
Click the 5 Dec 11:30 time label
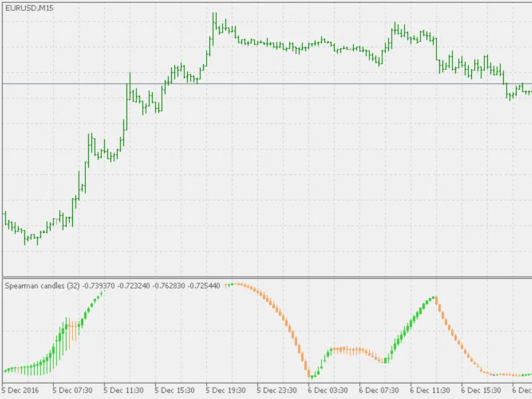[x=124, y=390]
